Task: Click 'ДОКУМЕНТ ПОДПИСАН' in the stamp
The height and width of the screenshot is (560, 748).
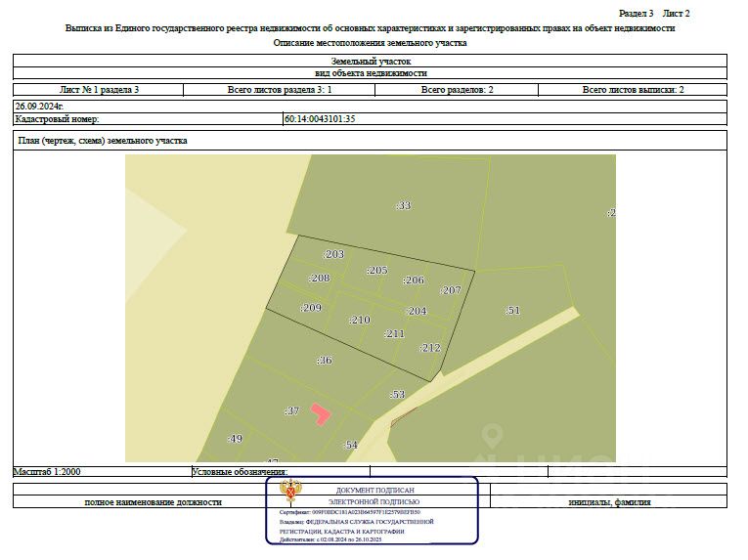Action: [374, 491]
